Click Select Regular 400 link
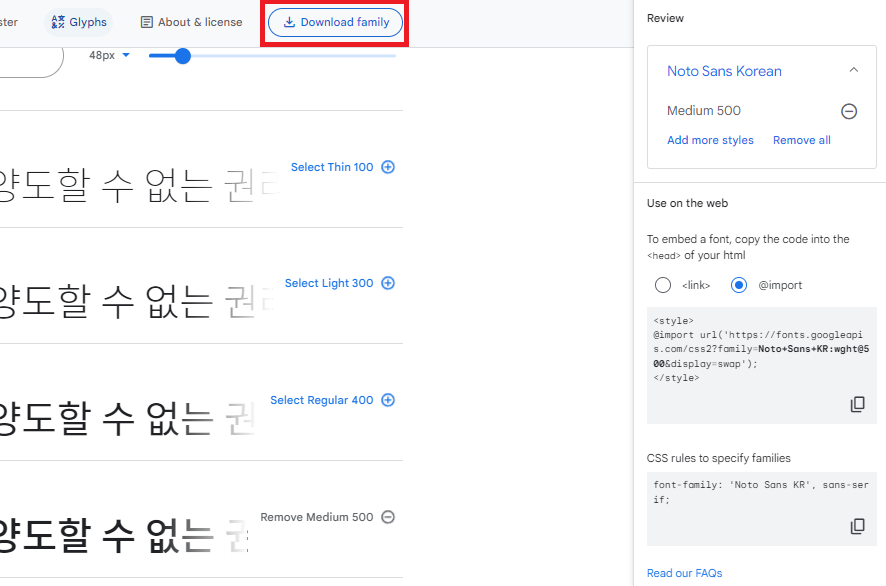886x586 pixels. [322, 400]
